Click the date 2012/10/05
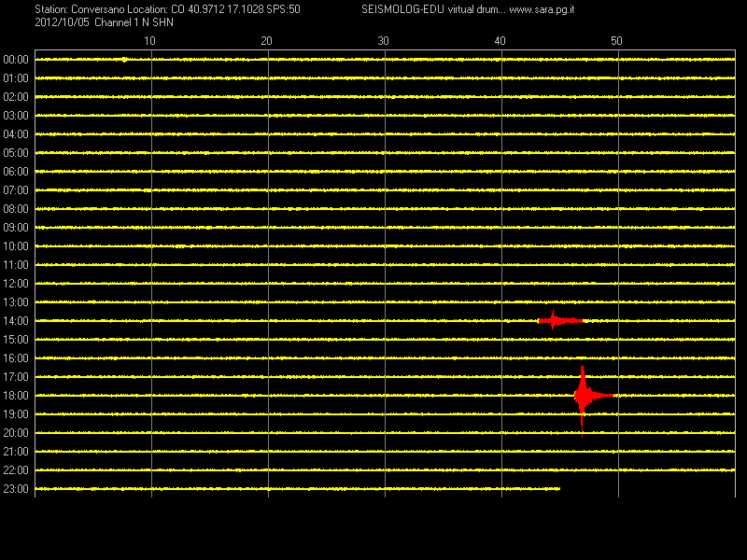 click(x=62, y=22)
